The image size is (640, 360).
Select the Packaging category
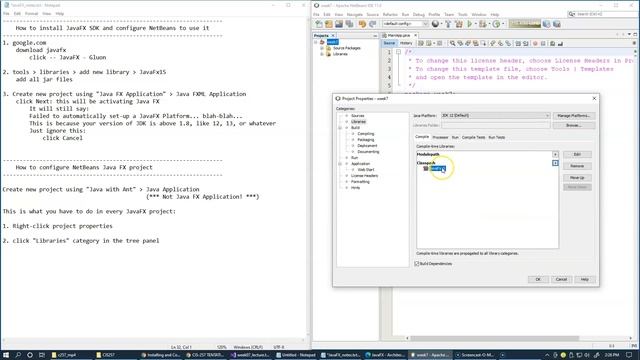(x=365, y=140)
